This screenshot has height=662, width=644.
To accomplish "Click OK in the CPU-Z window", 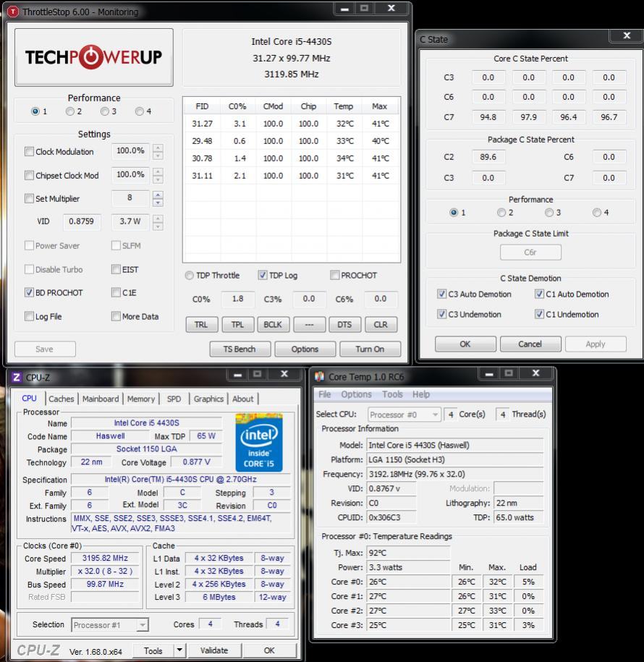I will (269, 650).
